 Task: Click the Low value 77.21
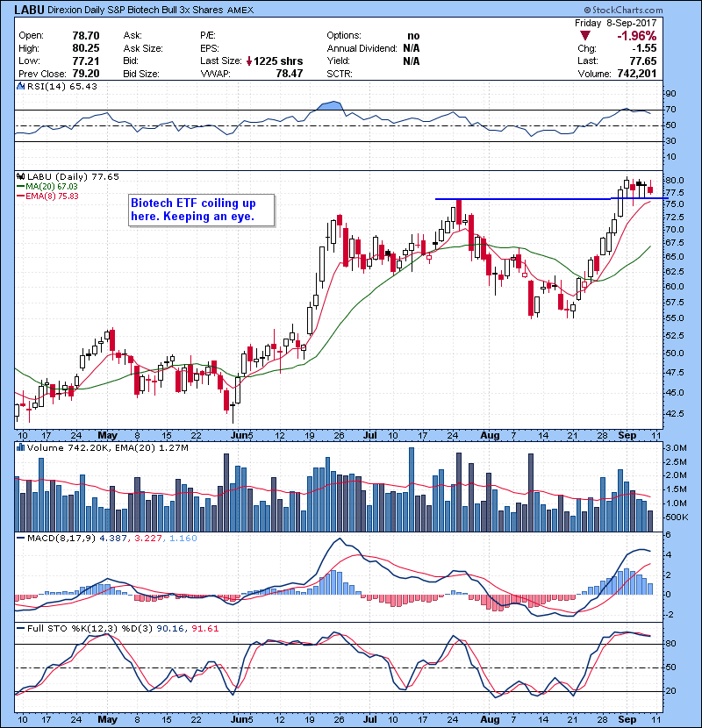[x=86, y=61]
